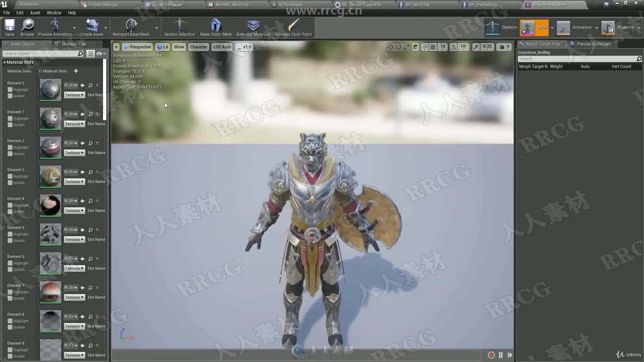The width and height of the screenshot is (644, 362).
Task: Click the search magnifier in Asset Details
Action: pyautogui.click(x=80, y=54)
